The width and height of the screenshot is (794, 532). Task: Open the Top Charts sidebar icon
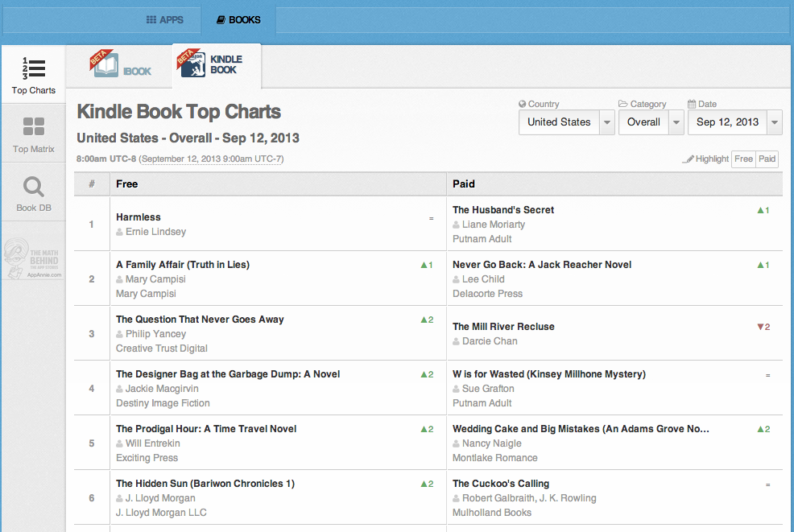[34, 68]
